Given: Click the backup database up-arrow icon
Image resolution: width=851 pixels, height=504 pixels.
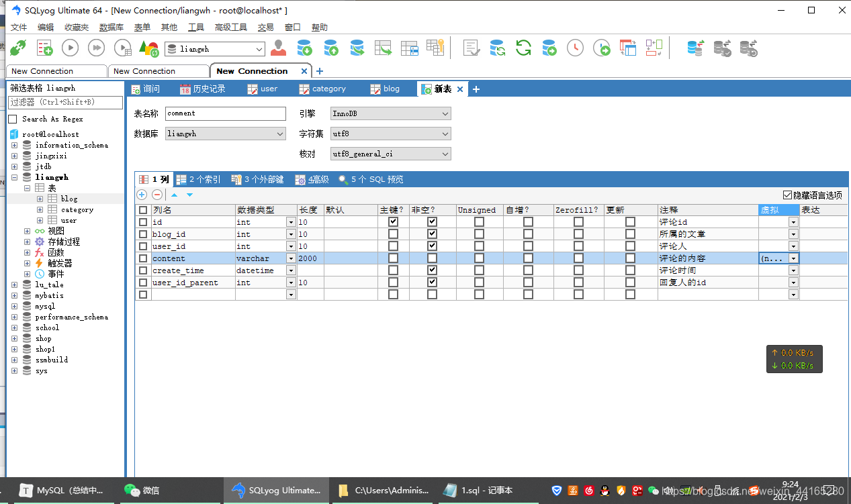Looking at the screenshot, I should click(x=330, y=48).
